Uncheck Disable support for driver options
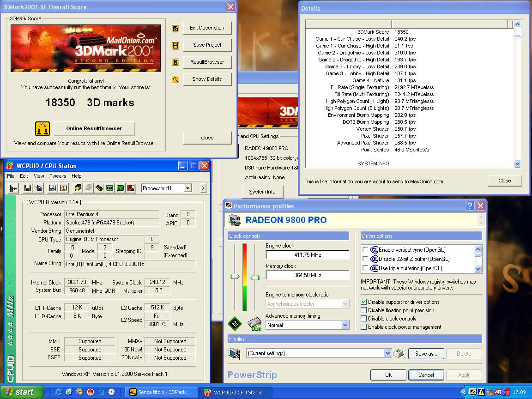532x399 pixels. pyautogui.click(x=364, y=302)
